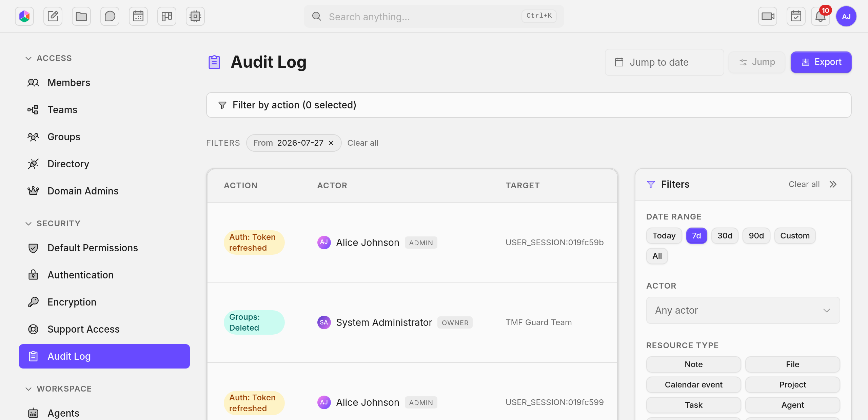Toggle the Task resource type filter

pyautogui.click(x=694, y=405)
